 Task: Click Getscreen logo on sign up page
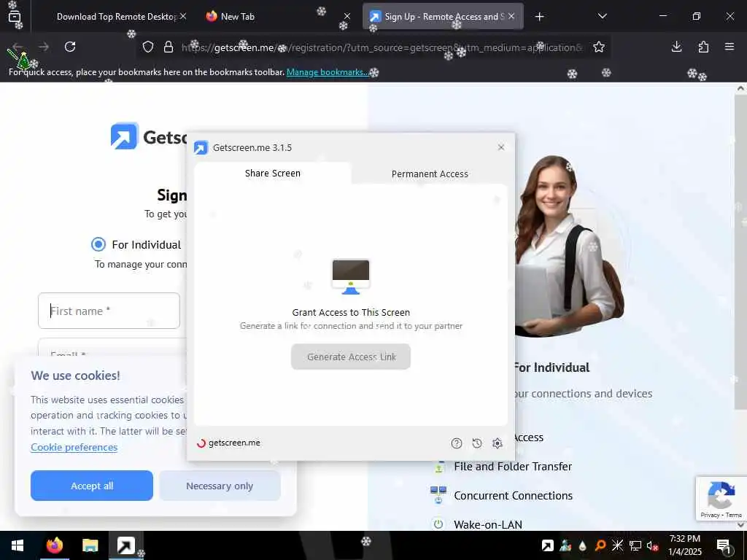(149, 136)
